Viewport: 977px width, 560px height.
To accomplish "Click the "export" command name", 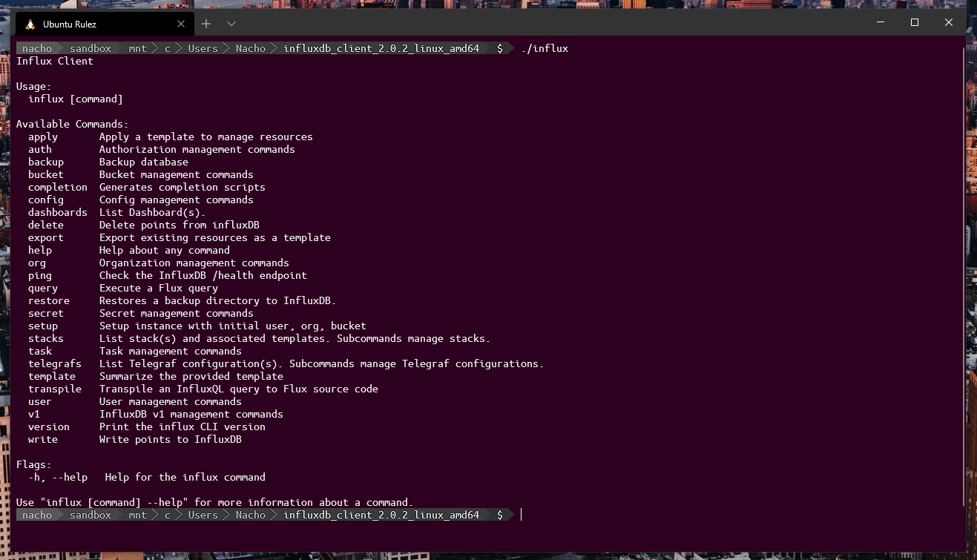I will pyautogui.click(x=46, y=238).
